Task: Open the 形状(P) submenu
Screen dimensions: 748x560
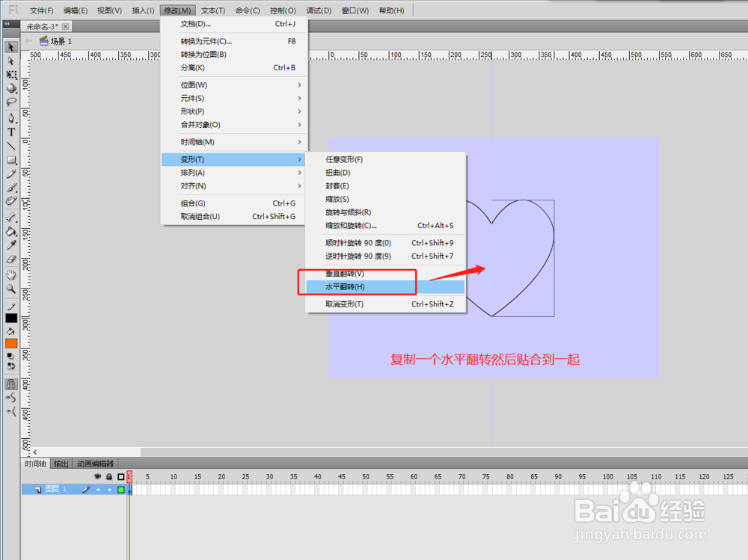Action: (x=234, y=111)
